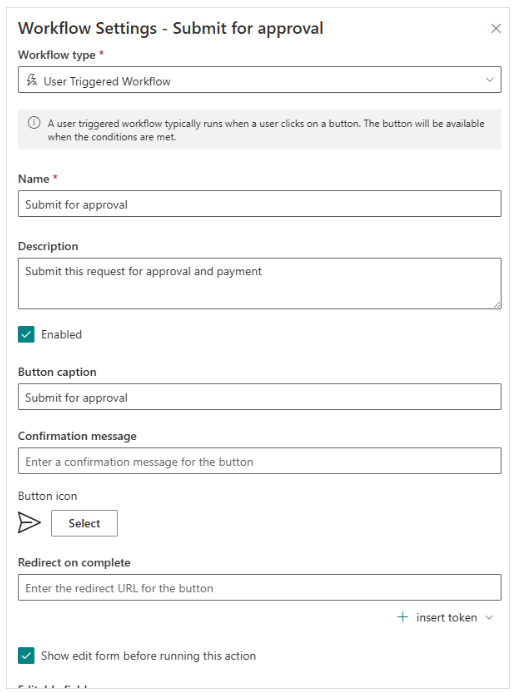The image size is (516, 692).
Task: Click into the Description text area
Action: coord(260,283)
